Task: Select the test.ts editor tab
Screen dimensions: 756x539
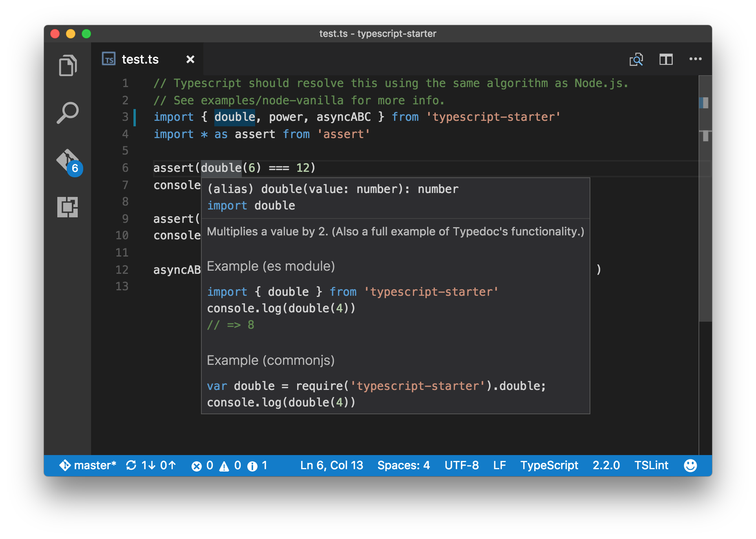Action: 148,59
